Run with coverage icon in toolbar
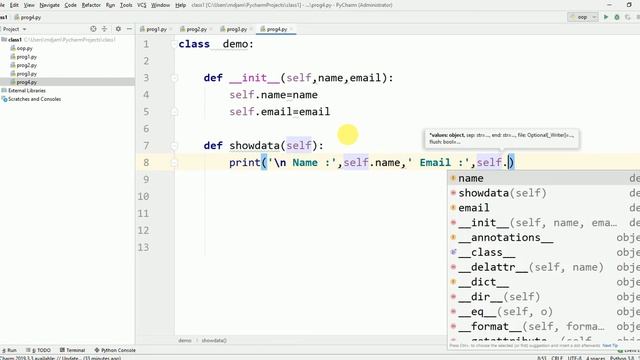The image size is (640, 360). 628,17
